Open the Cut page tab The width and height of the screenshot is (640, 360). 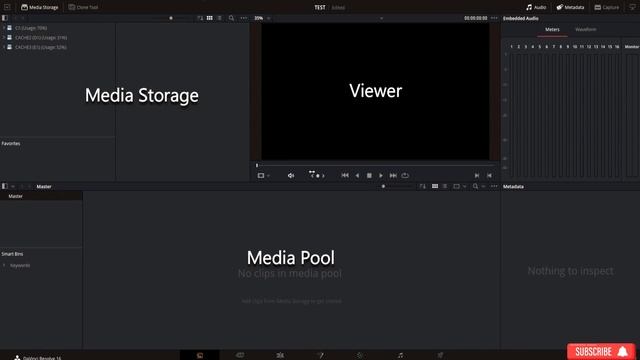pyautogui.click(x=240, y=355)
